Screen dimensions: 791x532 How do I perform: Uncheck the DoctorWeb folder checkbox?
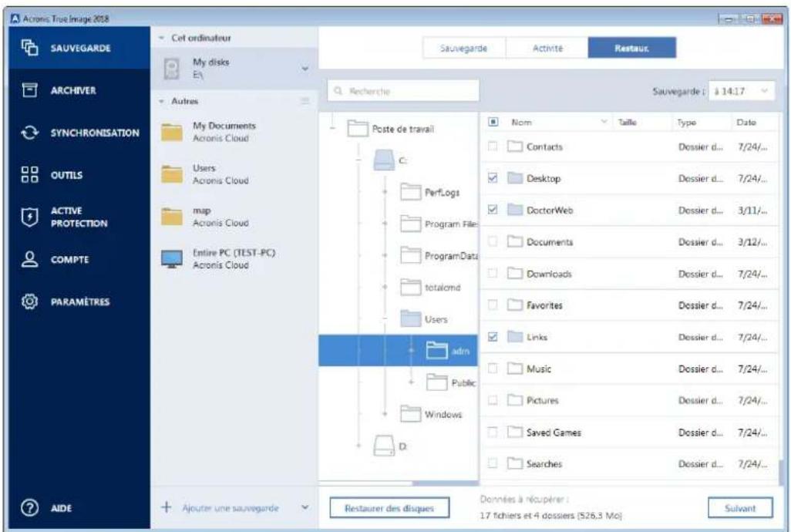pos(493,209)
